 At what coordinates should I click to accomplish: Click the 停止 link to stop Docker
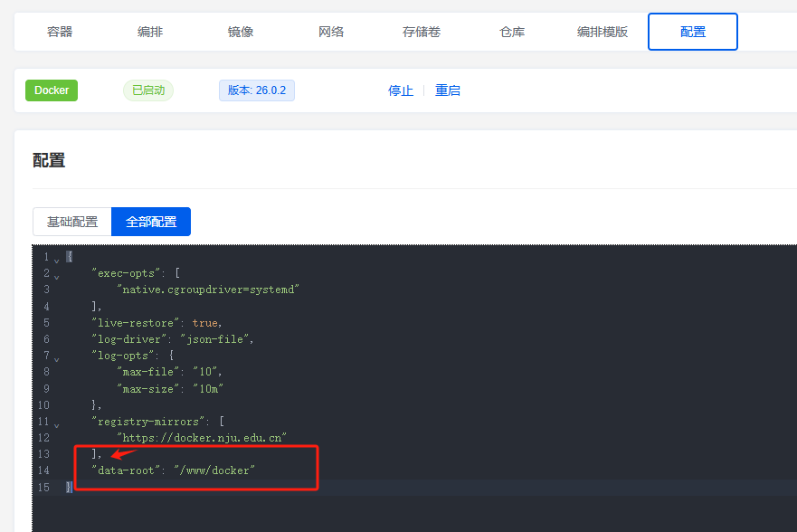click(x=401, y=90)
